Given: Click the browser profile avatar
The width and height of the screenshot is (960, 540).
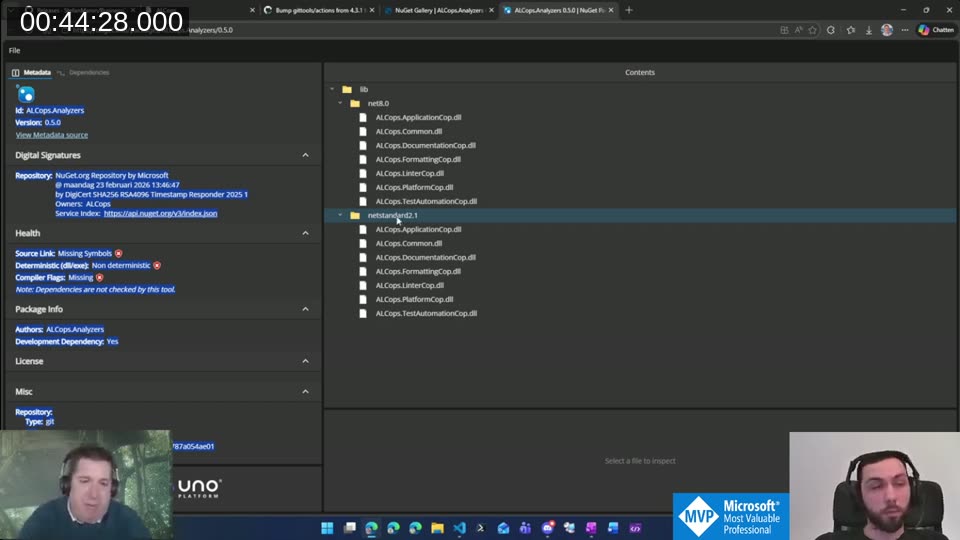Looking at the screenshot, I should point(887,30).
